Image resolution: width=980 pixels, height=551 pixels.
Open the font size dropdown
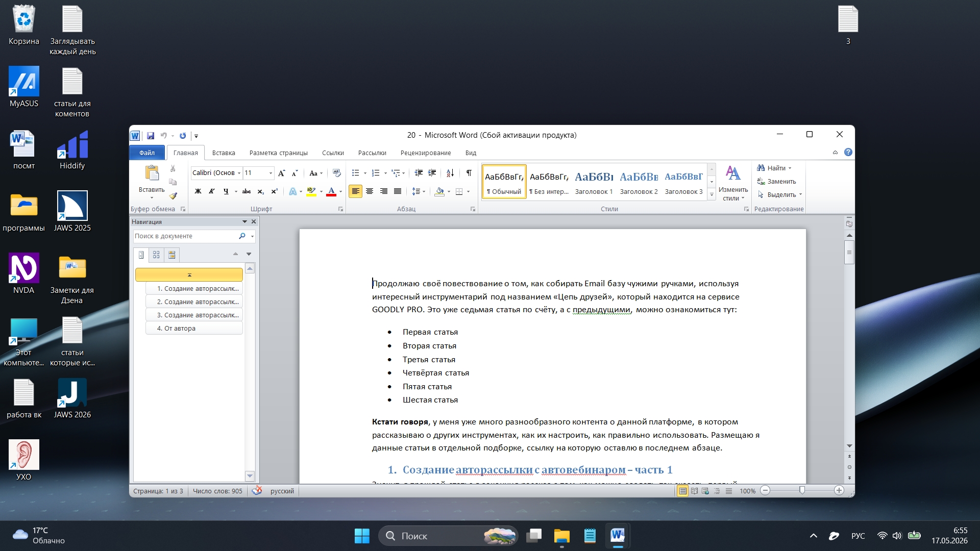pos(271,173)
